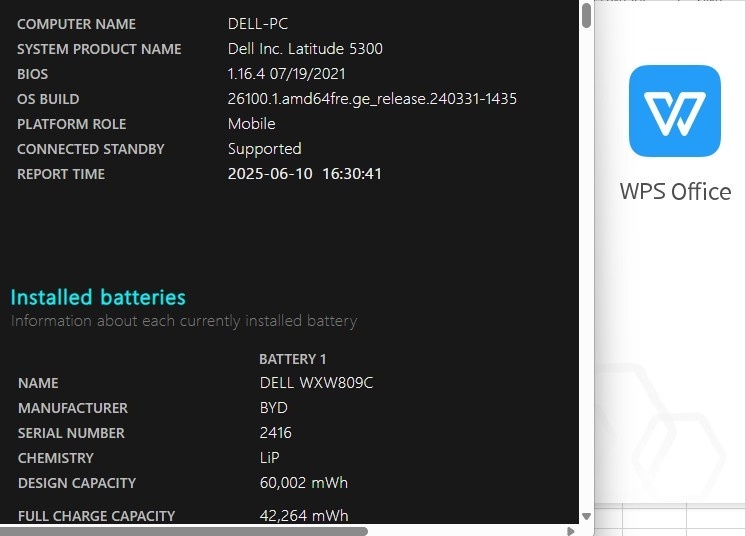
Task: Click 'Dell Inc. Latitude 5300' product name value
Action: pos(305,48)
